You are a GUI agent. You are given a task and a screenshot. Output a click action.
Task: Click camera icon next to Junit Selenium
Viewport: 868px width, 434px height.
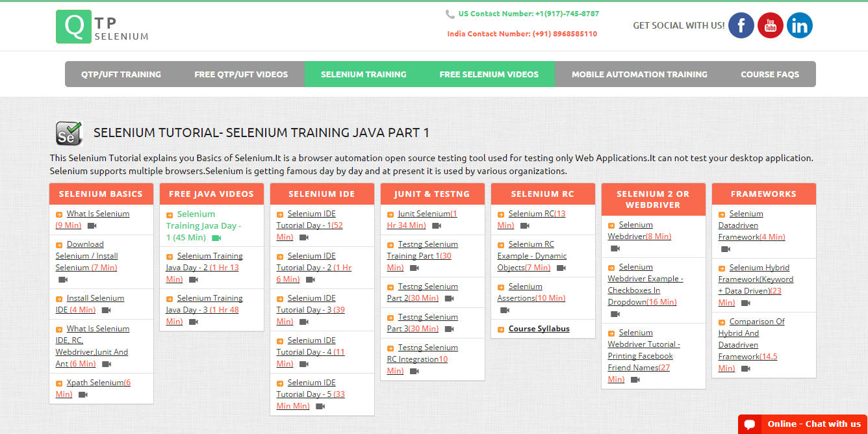(437, 225)
